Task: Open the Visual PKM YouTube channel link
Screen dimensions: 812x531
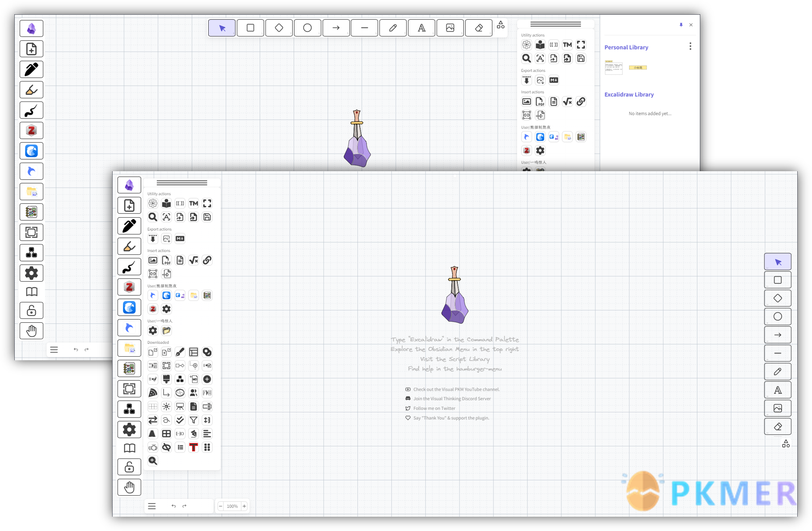Action: (456, 389)
